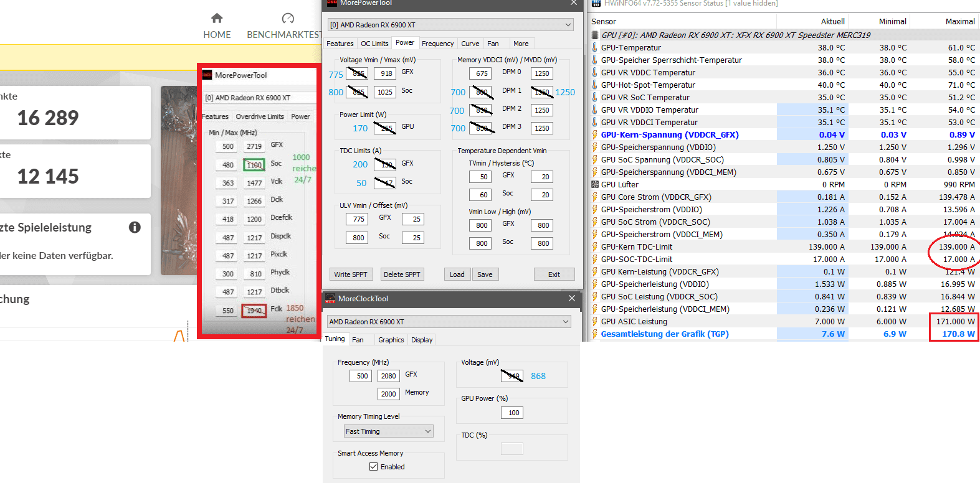Click the Vmin High GFX 800 field
The height and width of the screenshot is (483, 980).
click(543, 225)
